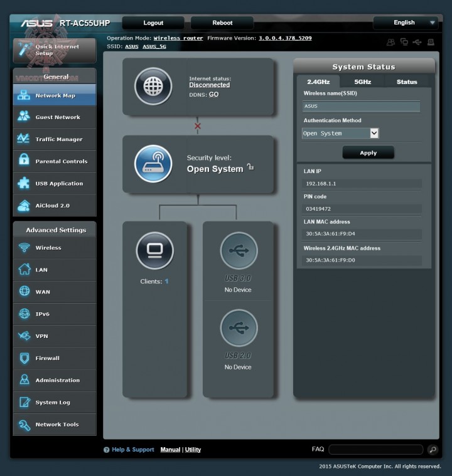Go to IPv6 settings
The width and height of the screenshot is (452, 476).
click(55, 314)
